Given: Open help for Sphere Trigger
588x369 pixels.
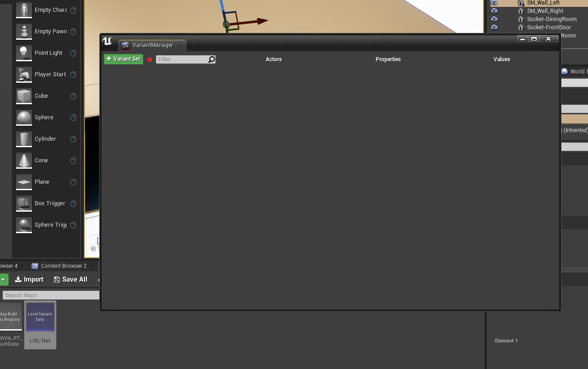Looking at the screenshot, I should 73,225.
